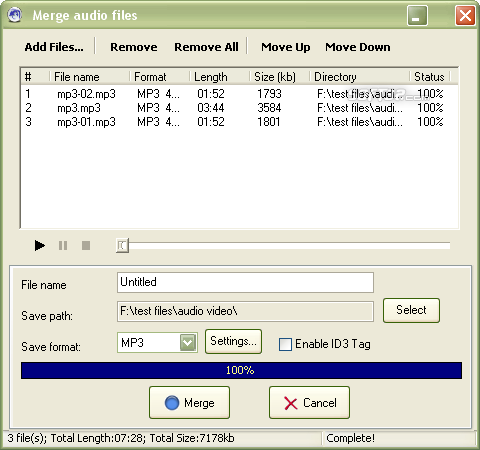Enable the ID3 Tag checkbox
This screenshot has height=450, width=480.
285,344
